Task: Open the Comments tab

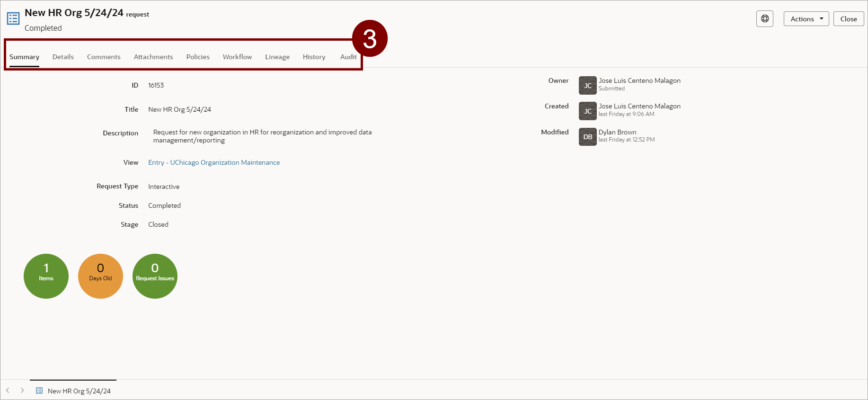Action: [104, 57]
